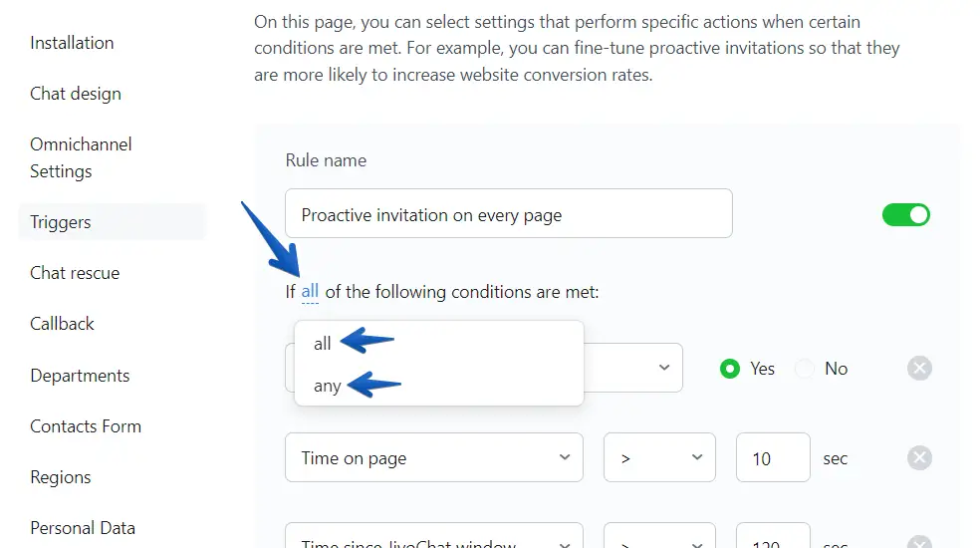Open the Departments section

(x=80, y=376)
